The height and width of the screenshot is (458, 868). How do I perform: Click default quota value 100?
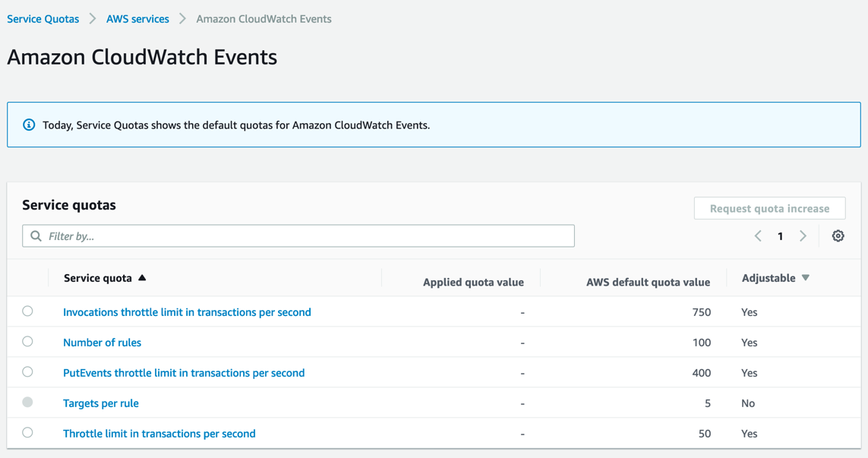coord(702,343)
